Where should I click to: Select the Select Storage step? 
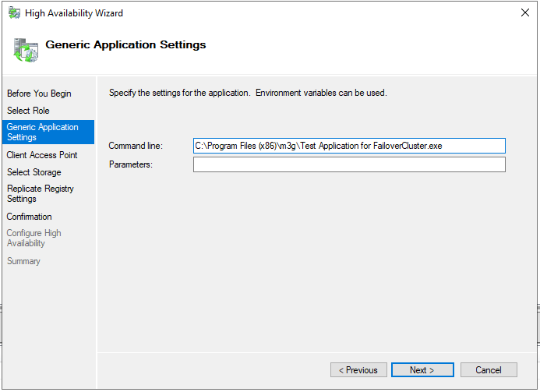click(x=34, y=172)
